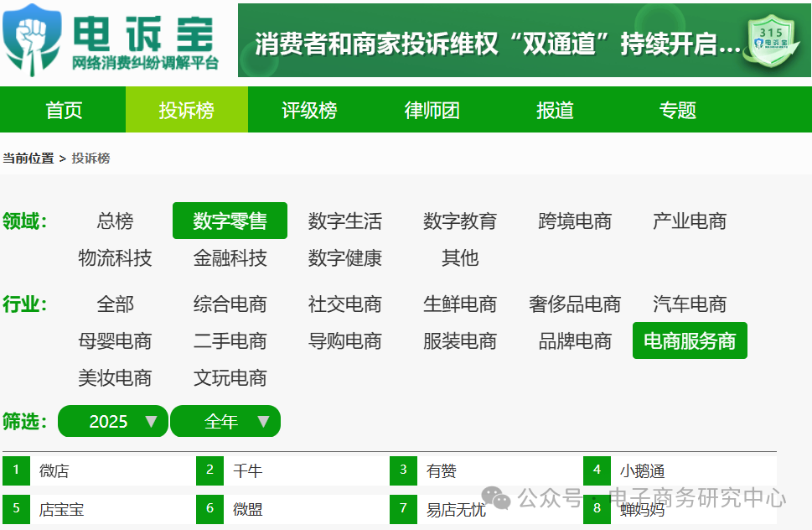Open the 首页 navigation menu
Viewport: 812px width, 530px height.
click(x=62, y=109)
